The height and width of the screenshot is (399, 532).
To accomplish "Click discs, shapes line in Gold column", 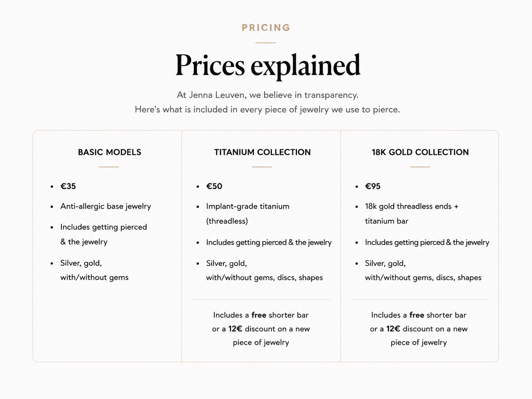I will 423,277.
